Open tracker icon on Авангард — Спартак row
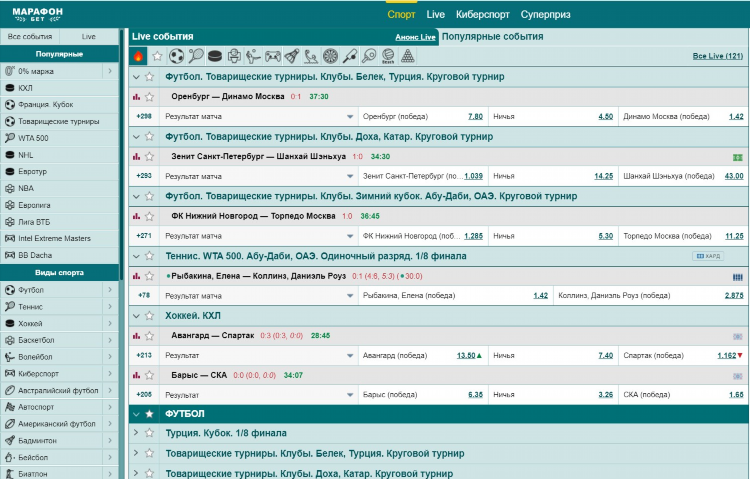Viewport: 750px width, 479px height. click(x=738, y=336)
